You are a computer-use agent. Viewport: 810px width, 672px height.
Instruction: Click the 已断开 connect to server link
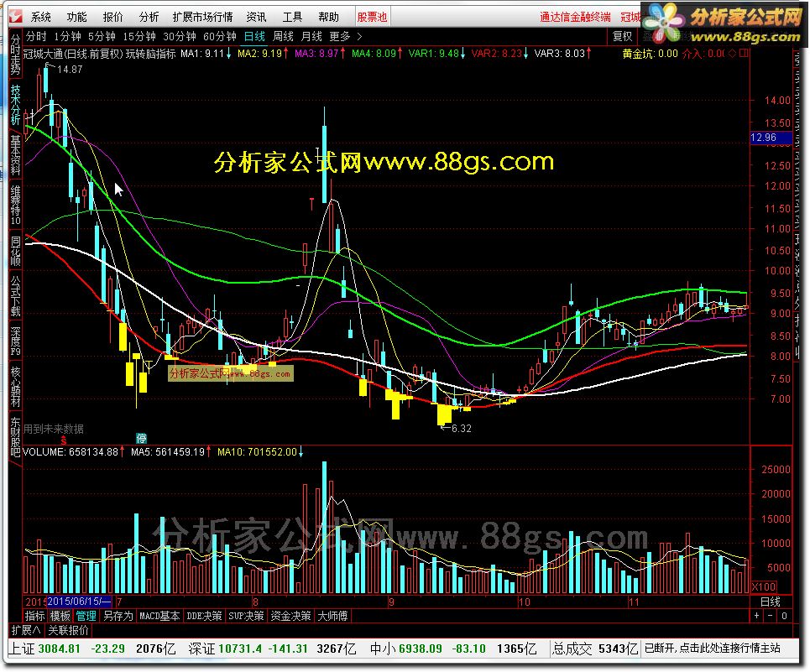(713, 649)
